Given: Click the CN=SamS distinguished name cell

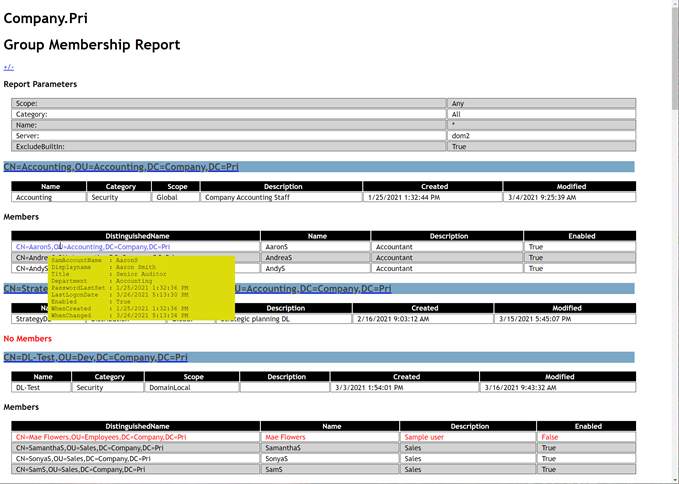Looking at the screenshot, I should 136,470.
